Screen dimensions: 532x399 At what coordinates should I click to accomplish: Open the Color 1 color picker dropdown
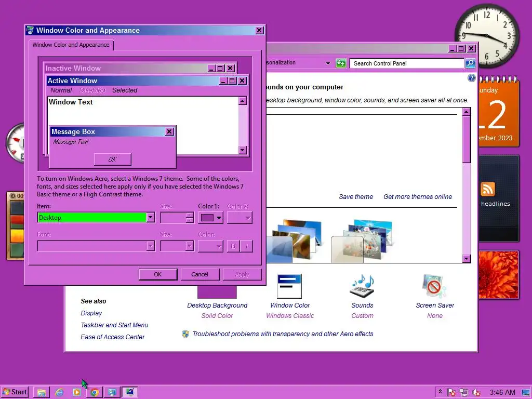(x=210, y=218)
